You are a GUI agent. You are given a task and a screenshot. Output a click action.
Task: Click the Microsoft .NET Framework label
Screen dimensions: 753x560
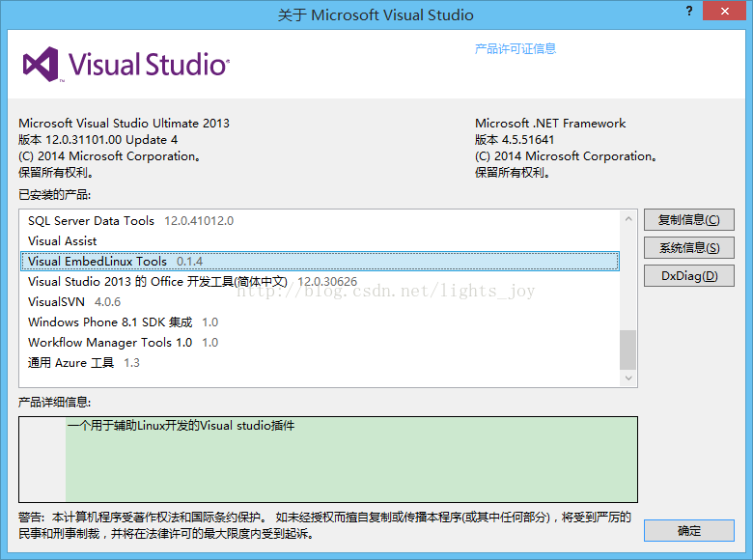[x=550, y=124]
